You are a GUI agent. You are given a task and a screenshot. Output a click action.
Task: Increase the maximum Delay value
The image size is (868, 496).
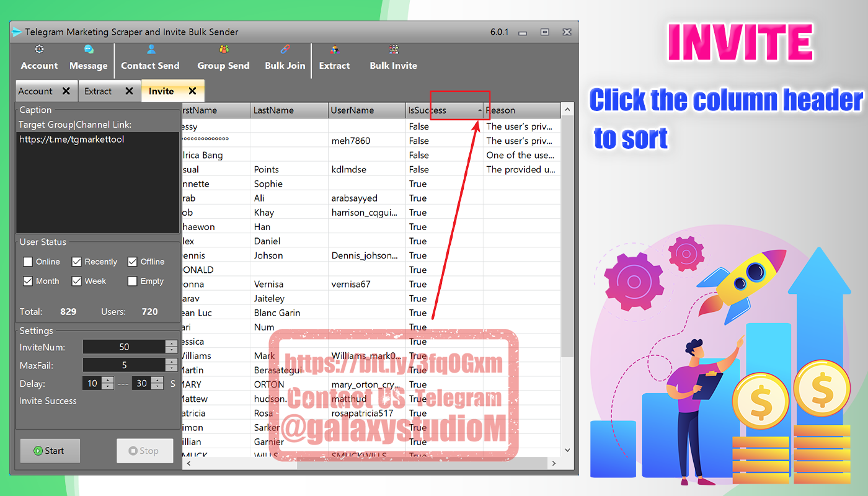[x=157, y=380]
